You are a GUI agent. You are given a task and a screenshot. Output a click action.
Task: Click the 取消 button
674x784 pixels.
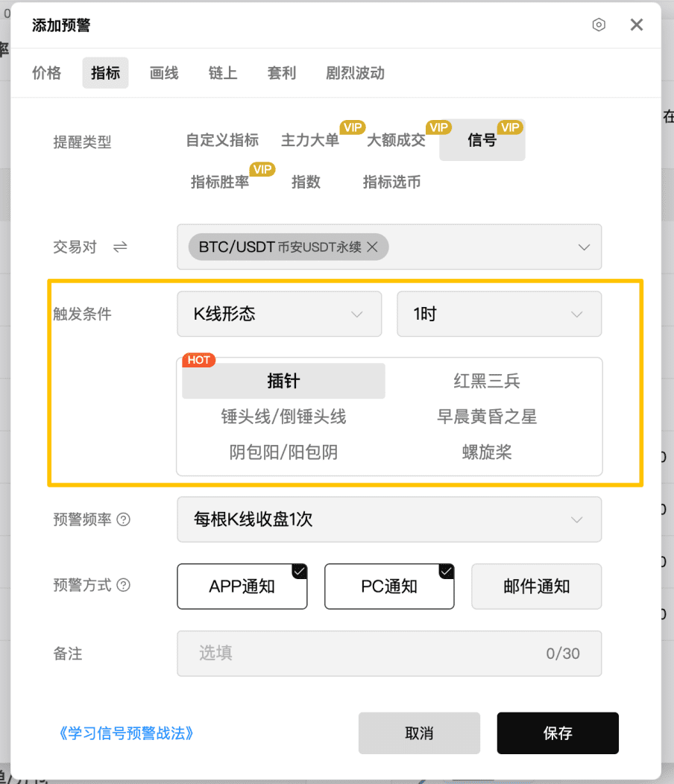click(419, 733)
